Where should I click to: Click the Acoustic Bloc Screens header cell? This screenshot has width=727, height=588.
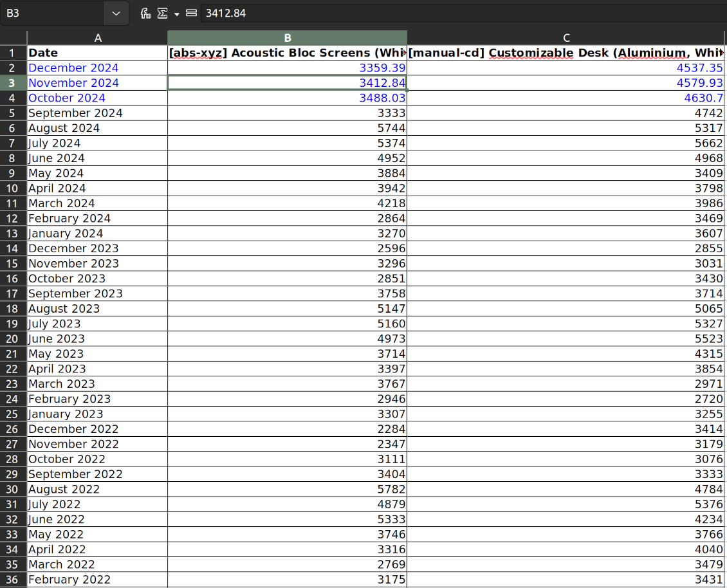pos(287,53)
